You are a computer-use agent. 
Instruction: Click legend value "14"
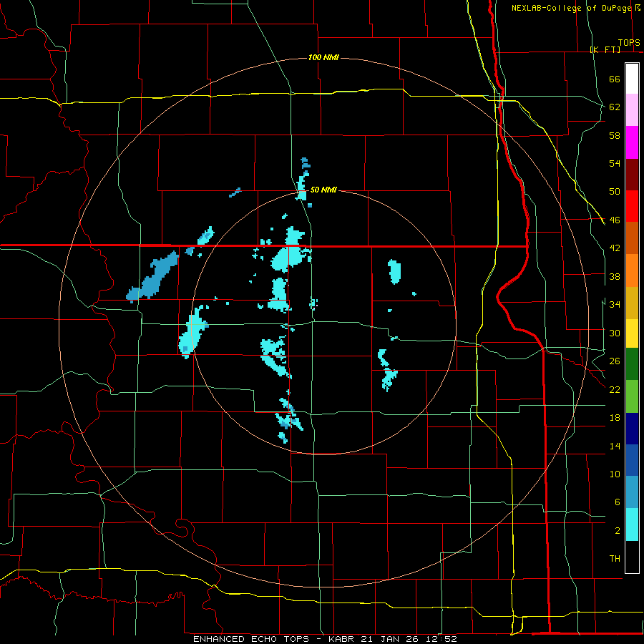[x=615, y=446]
